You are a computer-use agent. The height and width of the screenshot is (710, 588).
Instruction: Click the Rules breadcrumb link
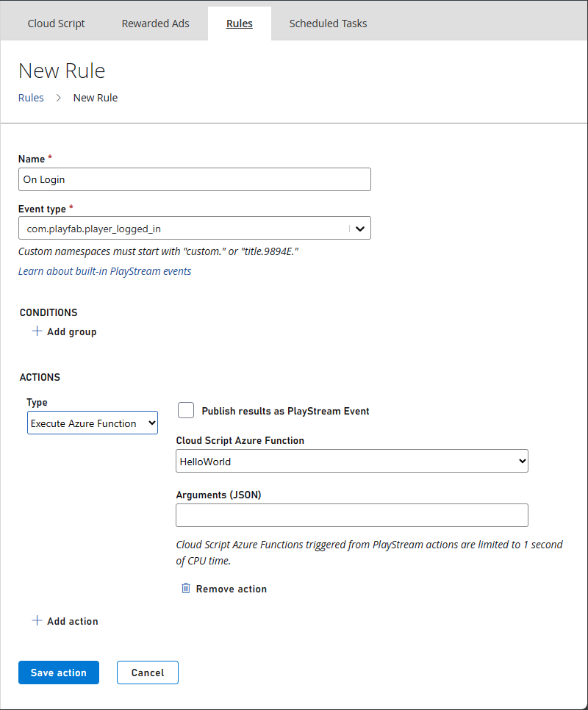tap(31, 97)
